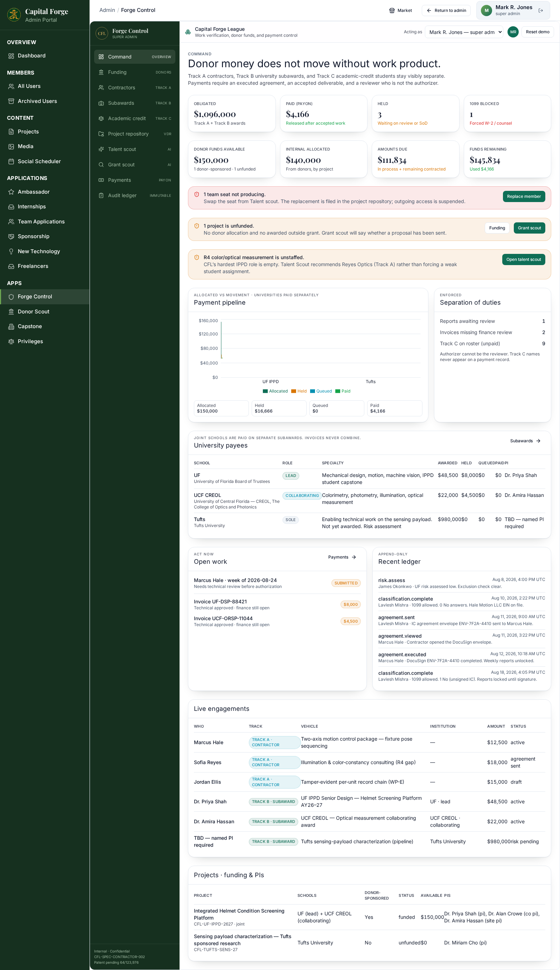The image size is (560, 970).
Task: Open the Funding donors section
Action: point(135,72)
